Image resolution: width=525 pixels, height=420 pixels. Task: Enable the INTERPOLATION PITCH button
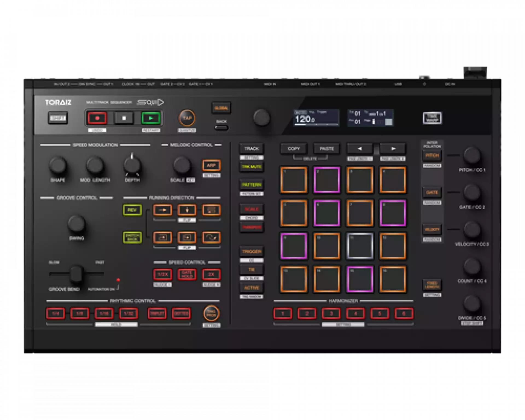pyautogui.click(x=432, y=156)
